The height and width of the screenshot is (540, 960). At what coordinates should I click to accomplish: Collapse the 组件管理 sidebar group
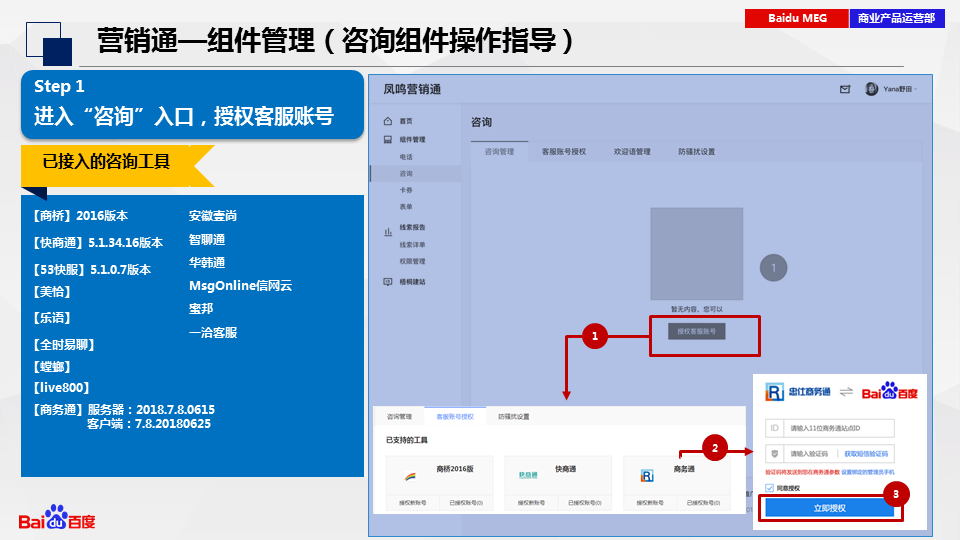pos(412,140)
